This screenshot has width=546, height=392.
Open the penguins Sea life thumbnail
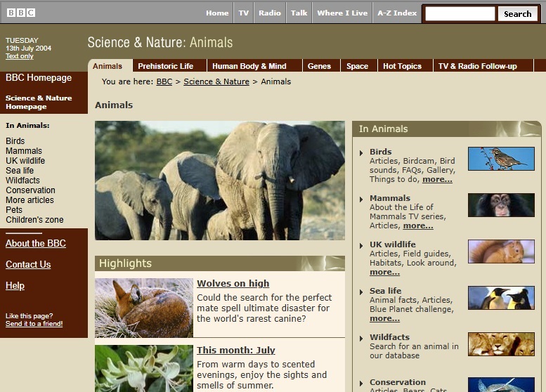501,298
